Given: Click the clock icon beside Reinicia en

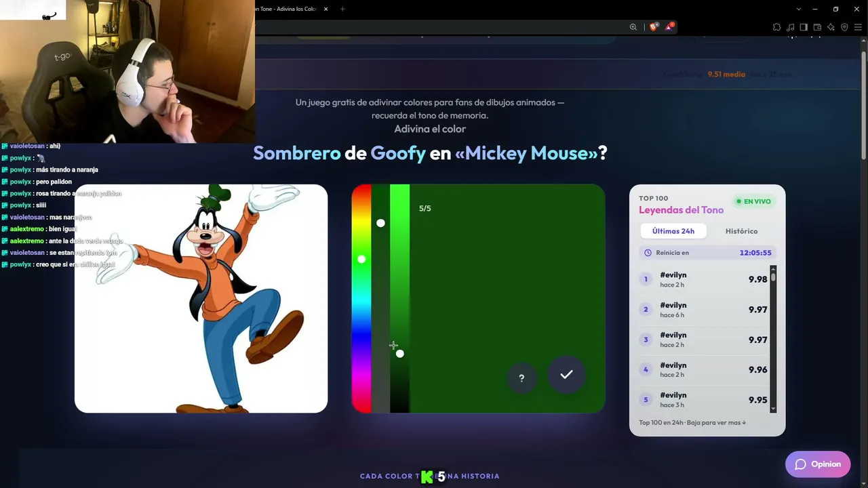Looking at the screenshot, I should (648, 253).
